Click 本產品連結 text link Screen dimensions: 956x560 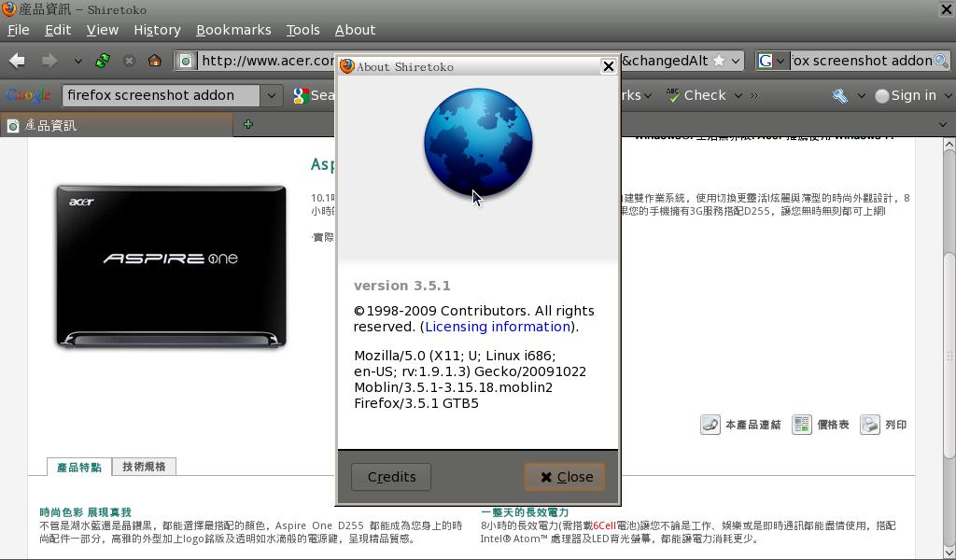coord(753,425)
